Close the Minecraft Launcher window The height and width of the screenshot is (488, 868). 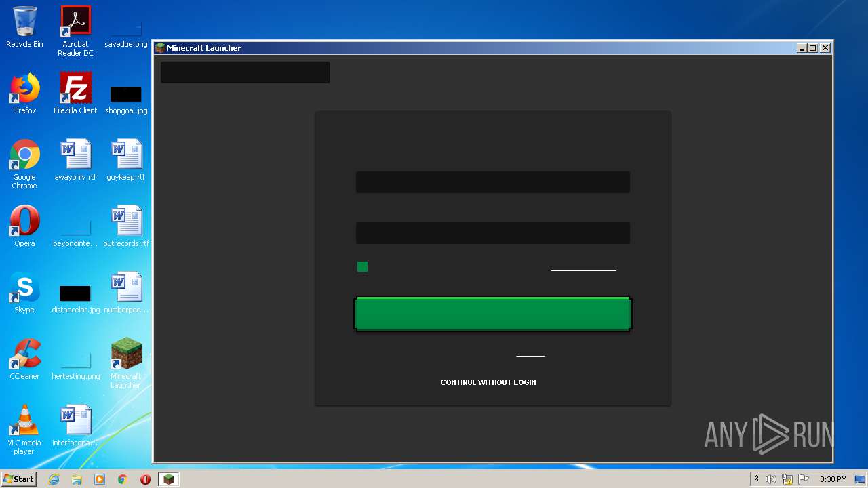pyautogui.click(x=825, y=48)
